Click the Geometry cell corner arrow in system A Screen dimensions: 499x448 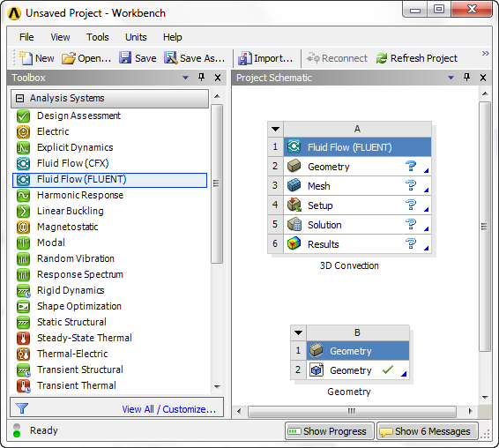click(426, 171)
